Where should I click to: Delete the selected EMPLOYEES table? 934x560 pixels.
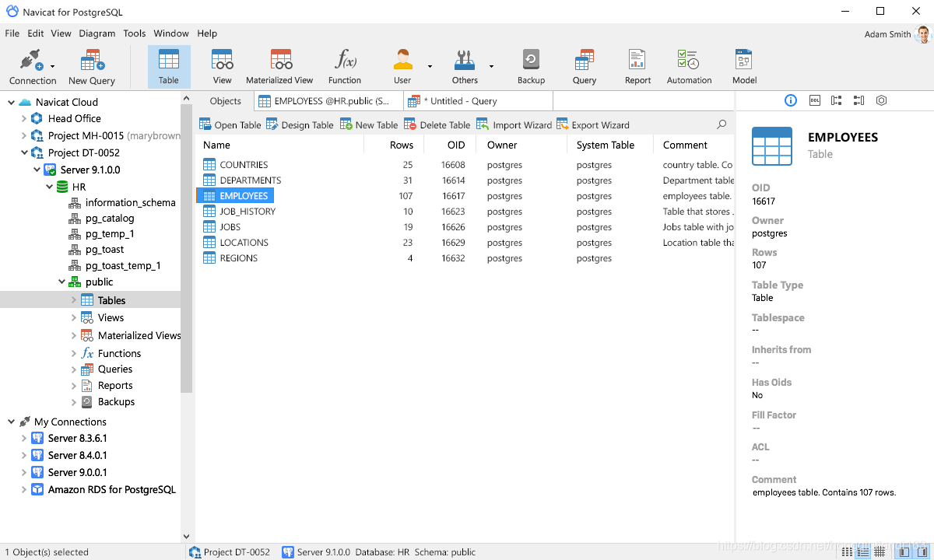click(x=437, y=124)
